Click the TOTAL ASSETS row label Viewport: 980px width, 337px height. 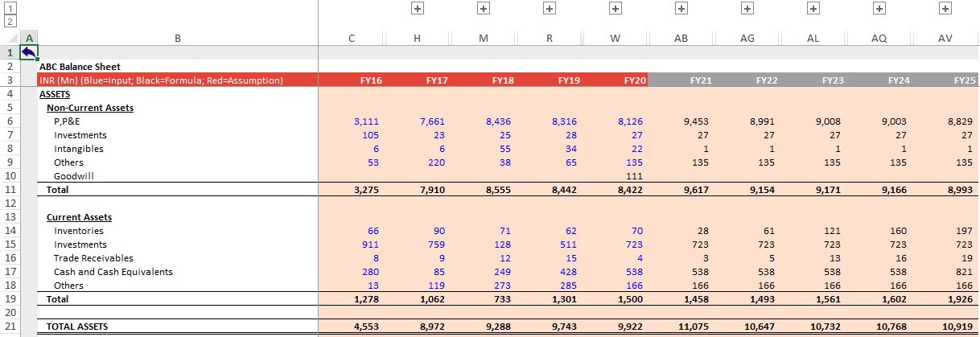[77, 327]
